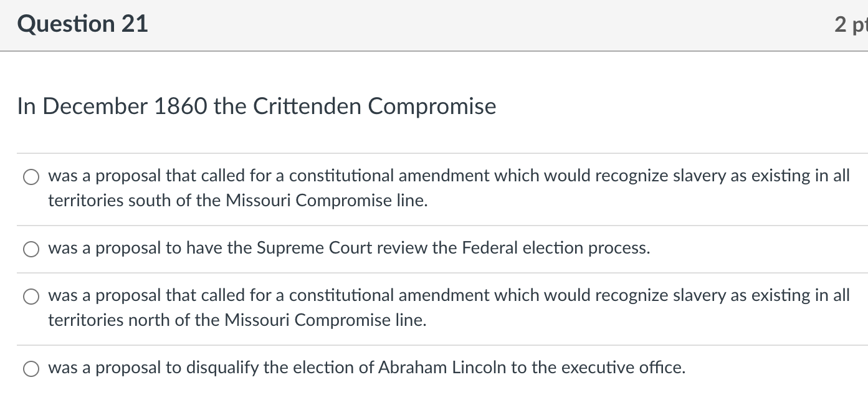868x405 pixels.
Task: Click the gray question header bar
Action: (434, 25)
